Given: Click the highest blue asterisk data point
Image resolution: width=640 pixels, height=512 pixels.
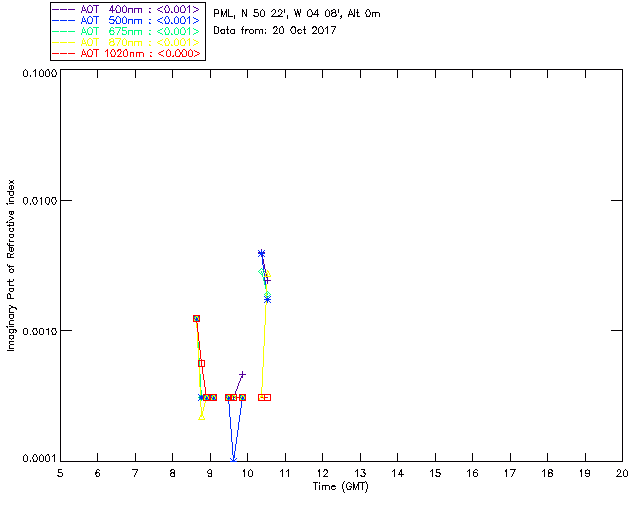Looking at the screenshot, I should tap(262, 254).
